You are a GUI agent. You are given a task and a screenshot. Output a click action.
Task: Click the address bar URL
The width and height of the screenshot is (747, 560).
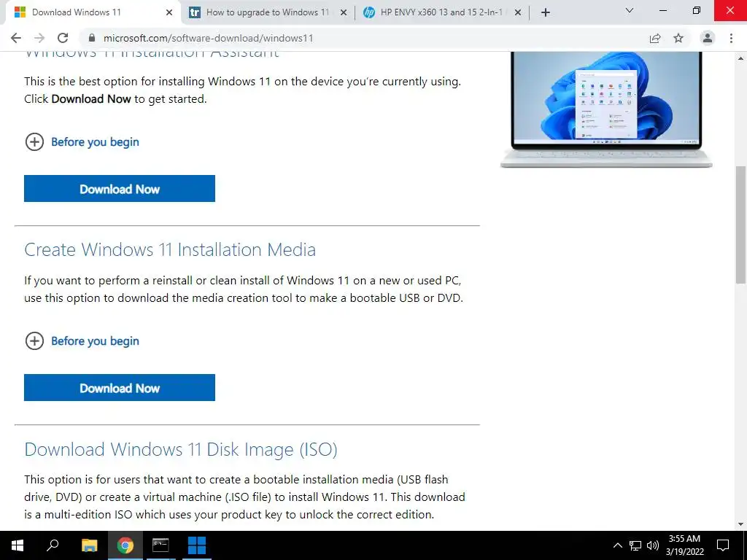[x=208, y=38]
